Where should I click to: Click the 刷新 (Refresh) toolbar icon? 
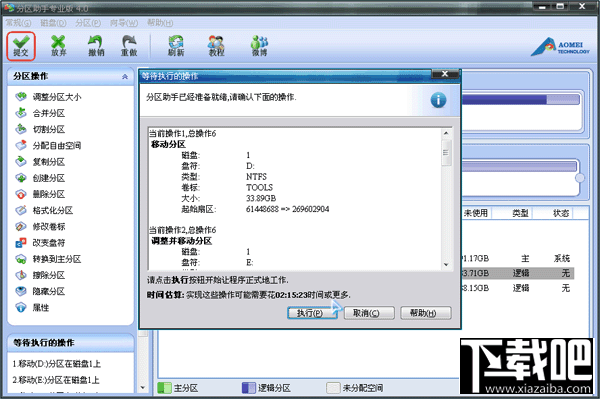coord(176,46)
